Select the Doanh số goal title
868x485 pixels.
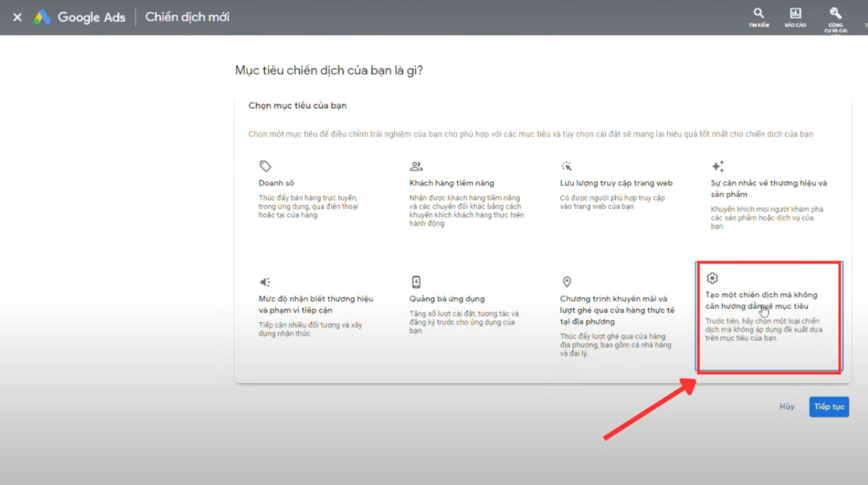click(275, 183)
